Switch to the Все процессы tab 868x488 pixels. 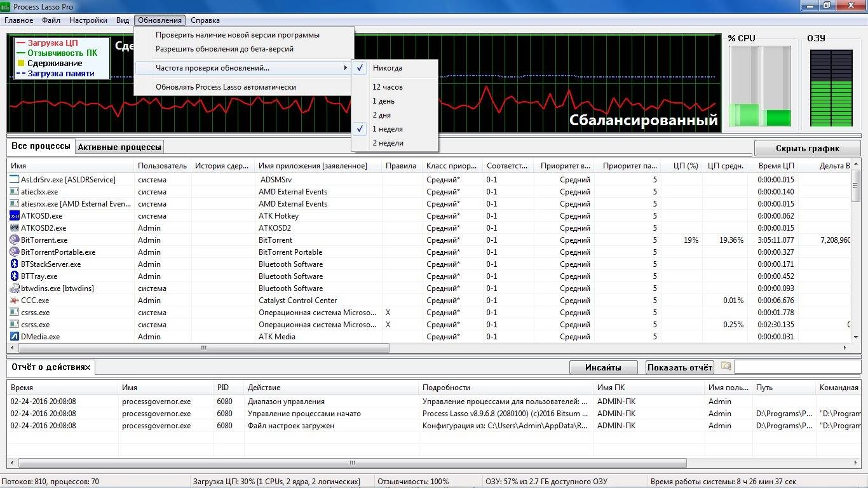[41, 146]
